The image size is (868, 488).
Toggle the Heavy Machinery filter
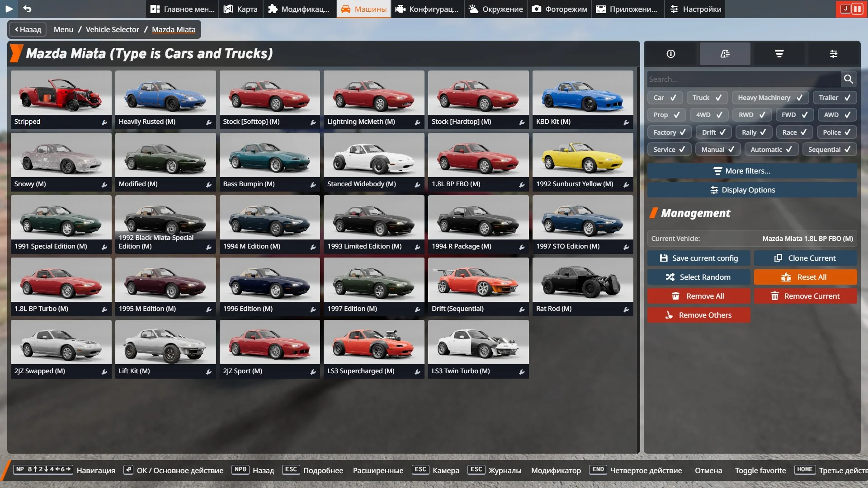point(770,98)
